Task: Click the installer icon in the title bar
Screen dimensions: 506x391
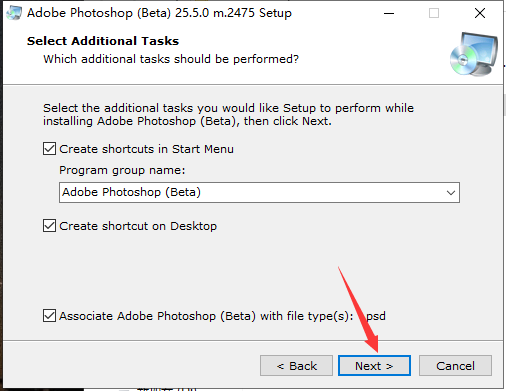Action: click(14, 13)
